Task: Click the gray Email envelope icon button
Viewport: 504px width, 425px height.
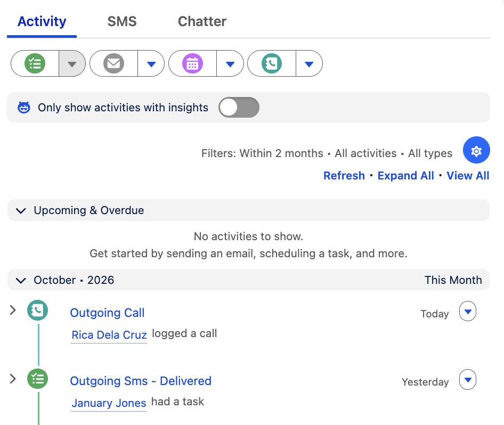Action: click(x=114, y=63)
